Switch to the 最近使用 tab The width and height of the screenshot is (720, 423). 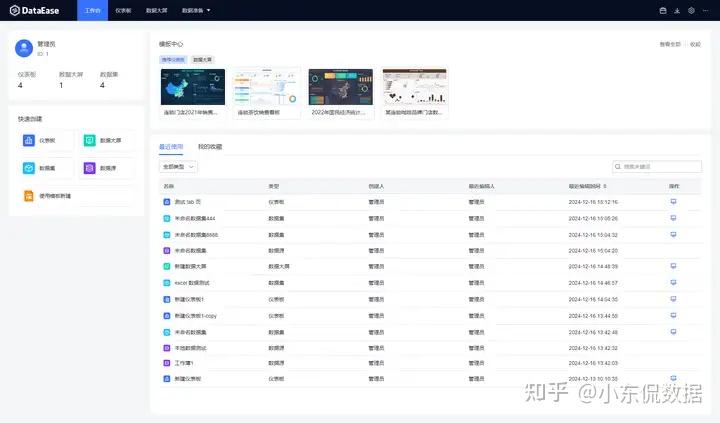[x=171, y=147]
